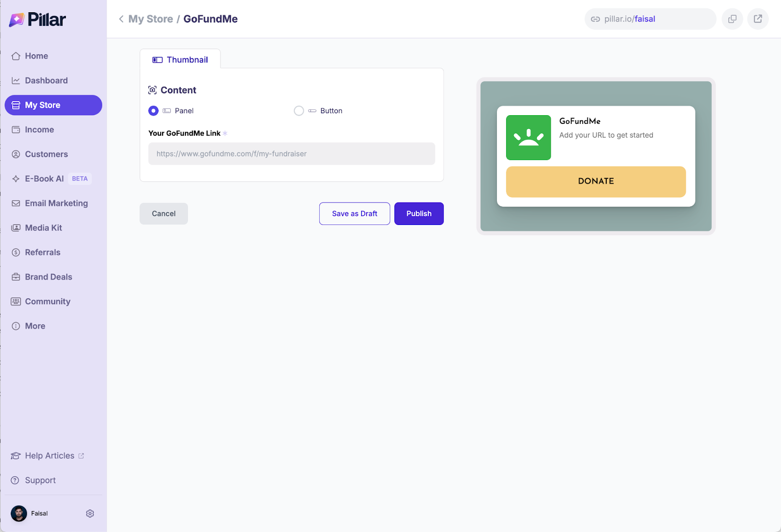Click the Customers person icon
Viewport: 781px width, 532px height.
point(16,154)
